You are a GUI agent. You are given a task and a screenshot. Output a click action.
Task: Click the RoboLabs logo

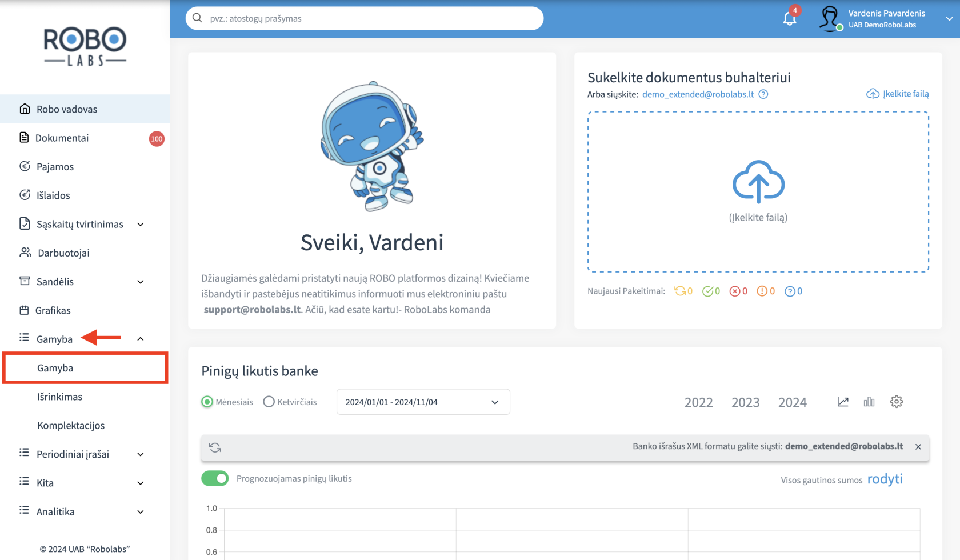point(85,46)
